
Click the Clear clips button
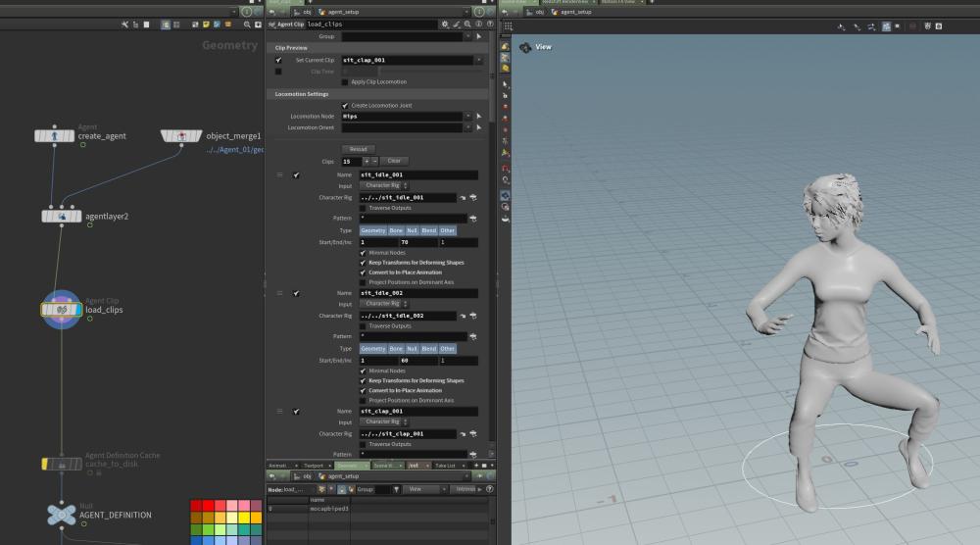point(394,160)
